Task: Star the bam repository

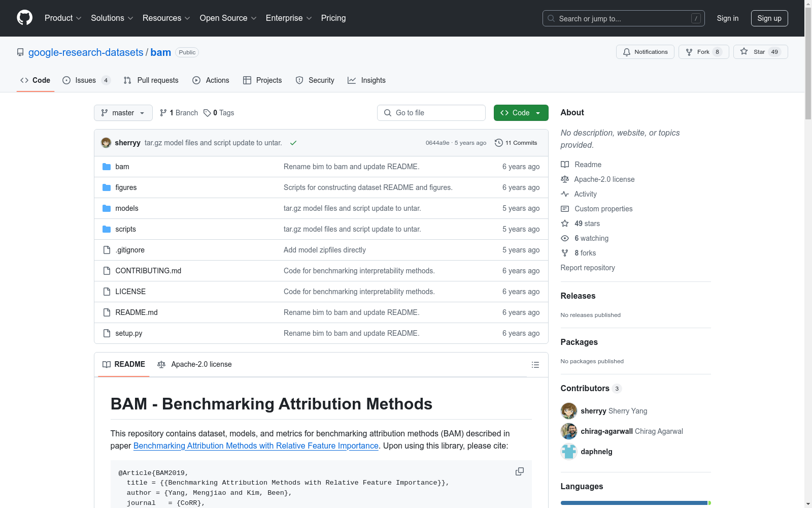Action: coord(760,52)
